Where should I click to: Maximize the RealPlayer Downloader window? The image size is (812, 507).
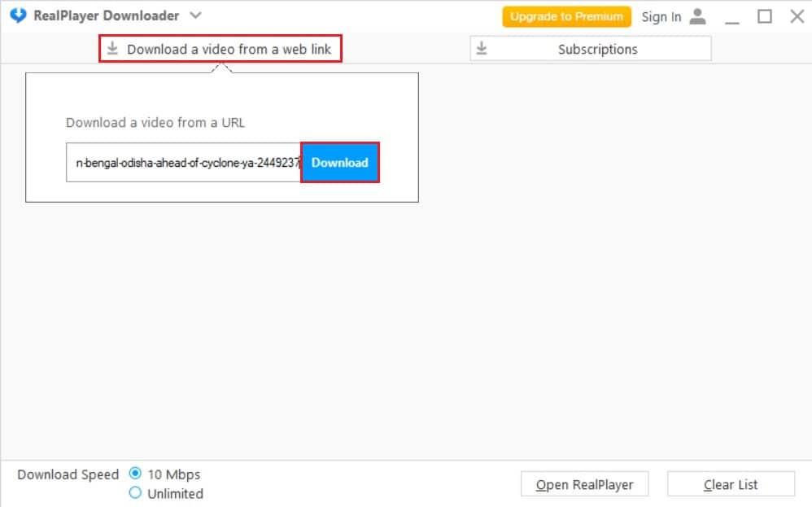764,16
